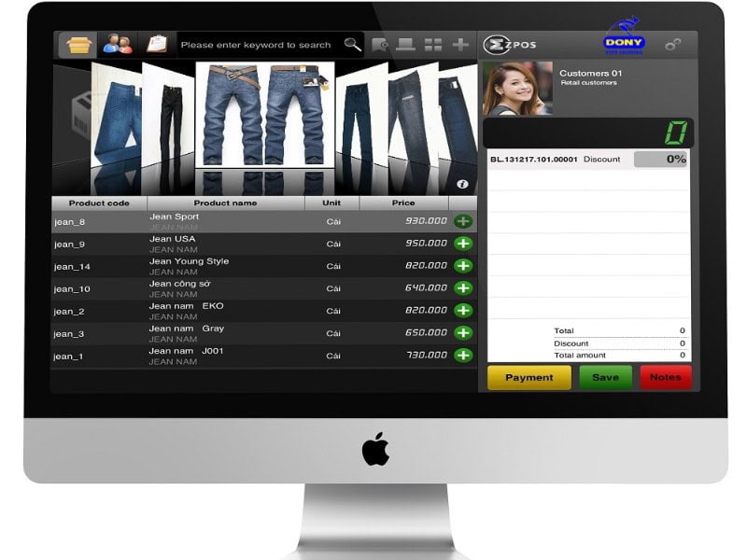Sort by Price column header
The image size is (747, 560).
[x=403, y=203]
